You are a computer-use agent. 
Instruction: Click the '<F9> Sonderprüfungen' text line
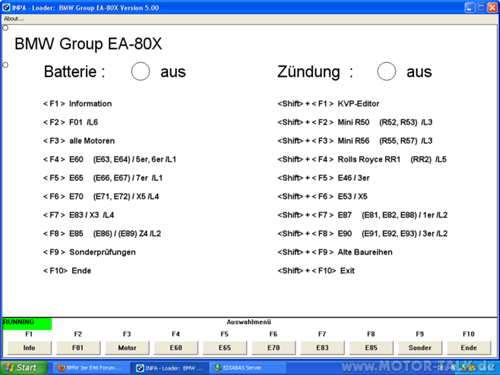tap(89, 252)
